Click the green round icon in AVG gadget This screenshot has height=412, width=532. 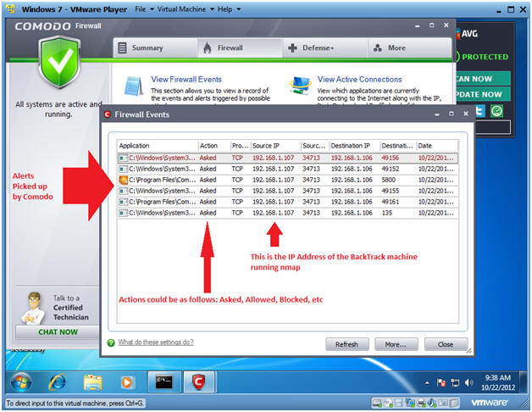click(496, 111)
